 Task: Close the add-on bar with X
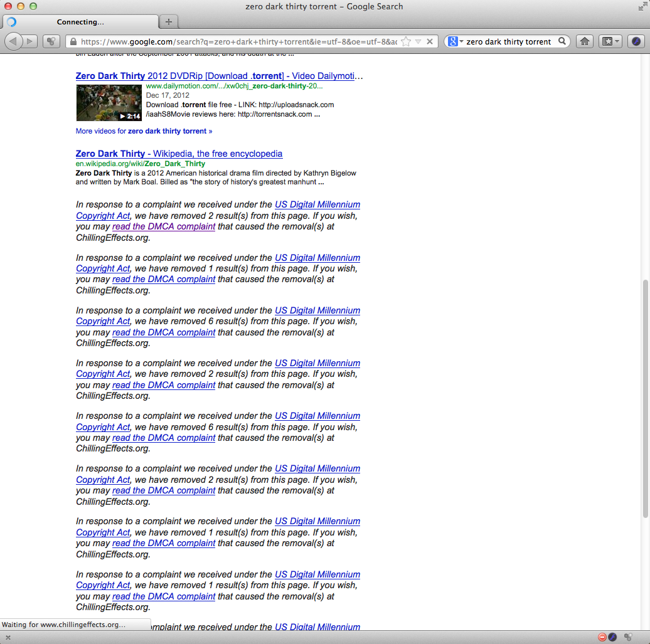tap(8, 637)
